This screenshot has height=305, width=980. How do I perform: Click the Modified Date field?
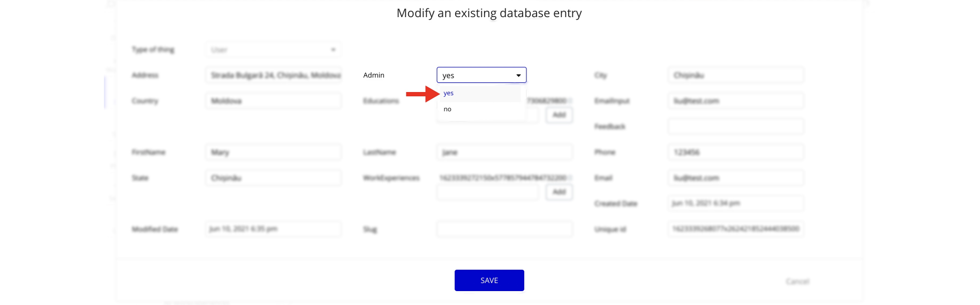point(273,230)
